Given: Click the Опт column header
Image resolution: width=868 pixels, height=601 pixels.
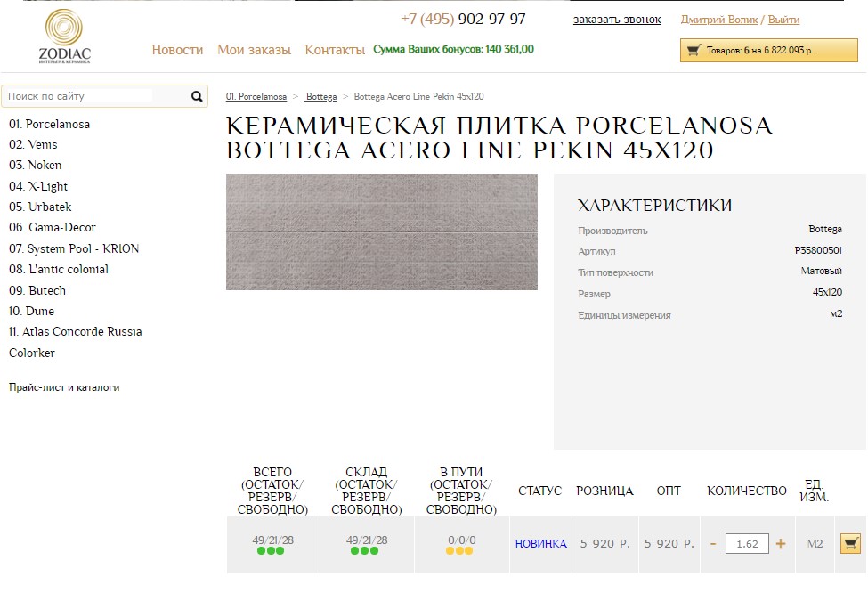Looking at the screenshot, I should click(669, 491).
